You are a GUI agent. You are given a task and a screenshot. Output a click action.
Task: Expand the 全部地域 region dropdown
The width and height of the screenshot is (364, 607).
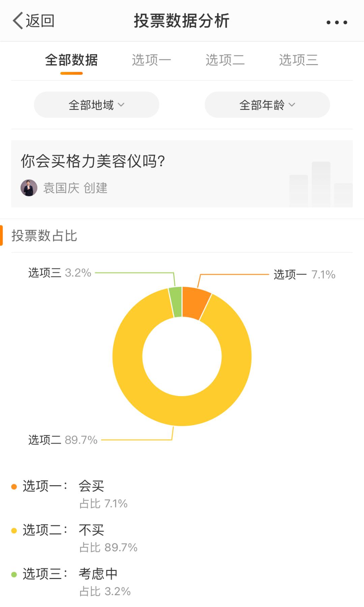(96, 105)
